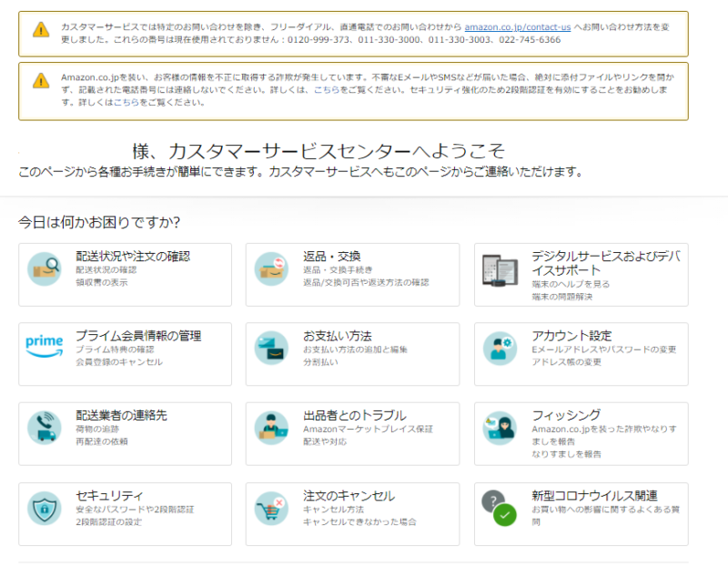
Task: Click the question and checkmark icon for 新型コロナウイルス関連
Action: [500, 508]
